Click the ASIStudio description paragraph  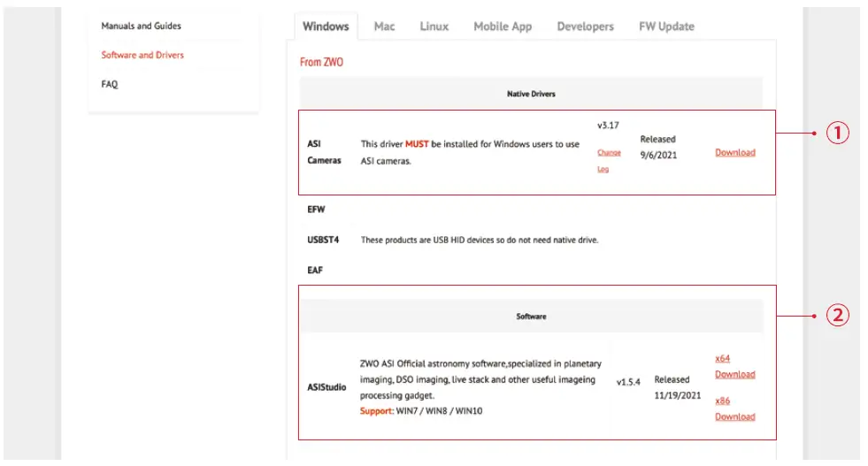(480, 379)
